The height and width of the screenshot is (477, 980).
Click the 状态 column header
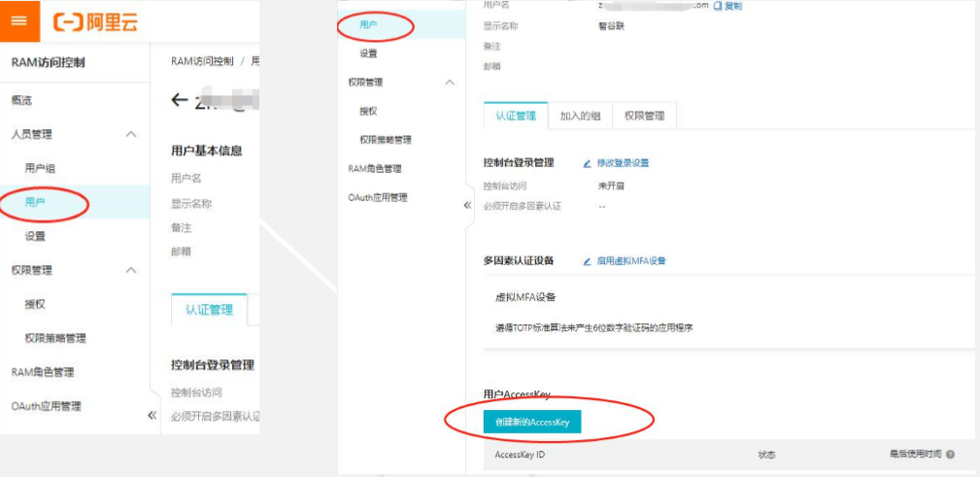coord(766,455)
